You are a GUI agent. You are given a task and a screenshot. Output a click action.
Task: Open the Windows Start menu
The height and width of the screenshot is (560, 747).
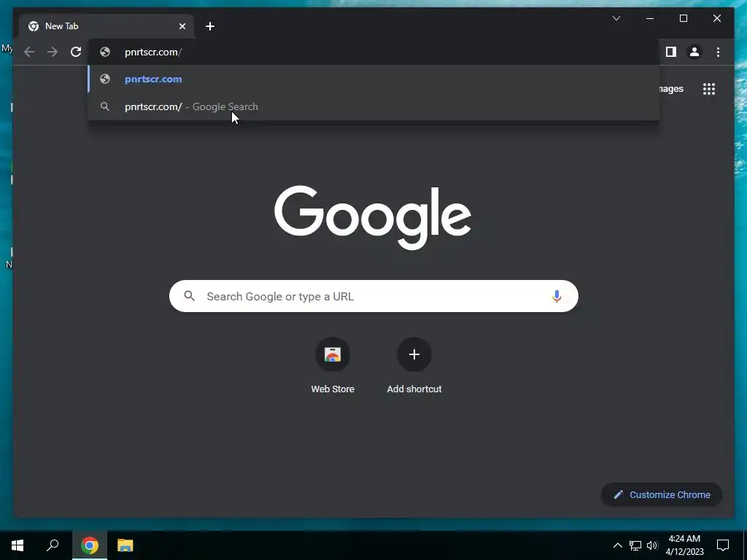point(18,545)
